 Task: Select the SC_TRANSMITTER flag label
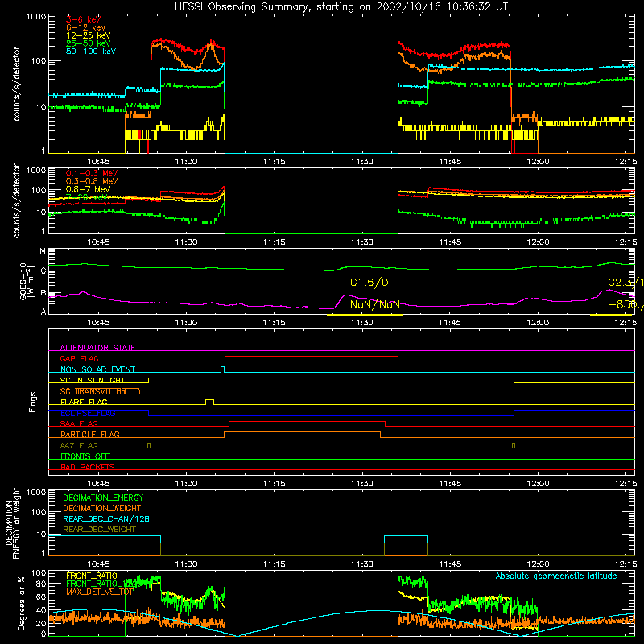tap(93, 391)
